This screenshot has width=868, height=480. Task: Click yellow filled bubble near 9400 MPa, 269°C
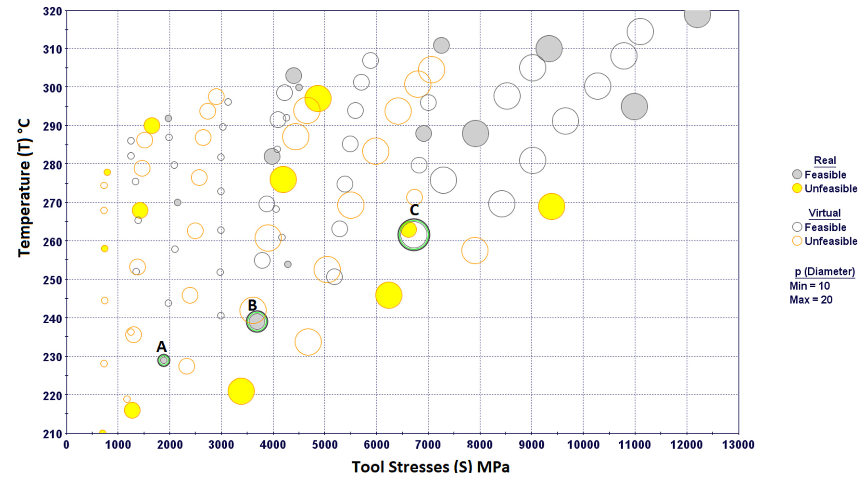(x=551, y=206)
